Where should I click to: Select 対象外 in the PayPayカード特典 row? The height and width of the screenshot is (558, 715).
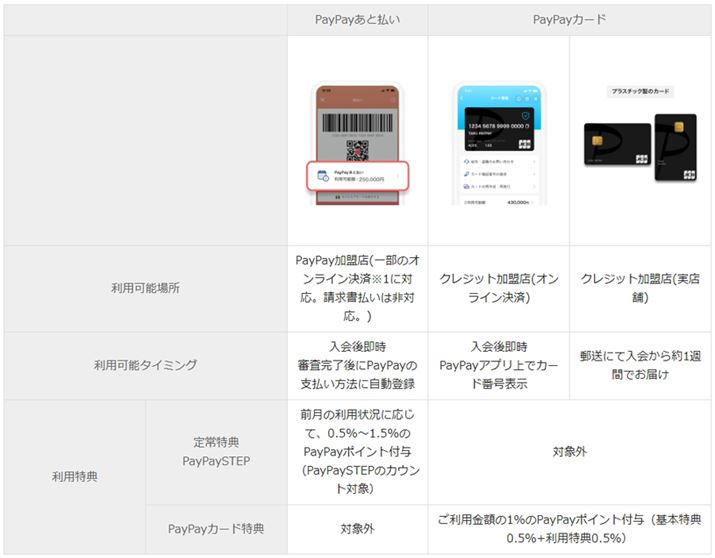(x=358, y=529)
